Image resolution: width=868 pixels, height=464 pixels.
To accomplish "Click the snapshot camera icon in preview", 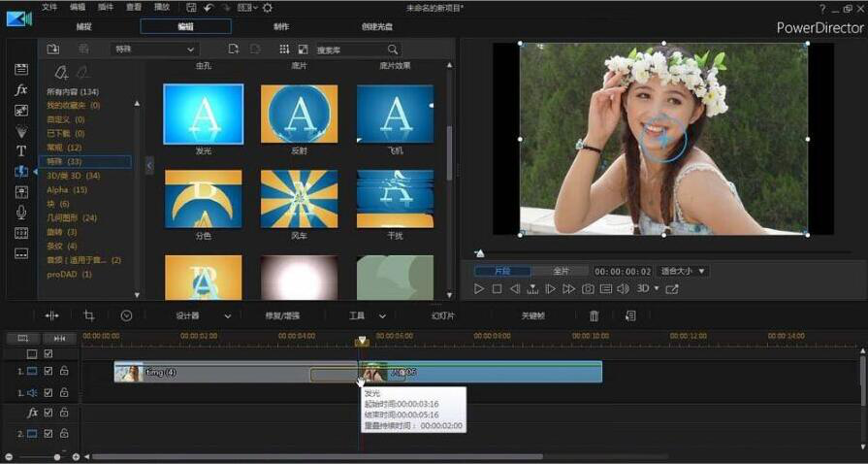I will point(588,289).
